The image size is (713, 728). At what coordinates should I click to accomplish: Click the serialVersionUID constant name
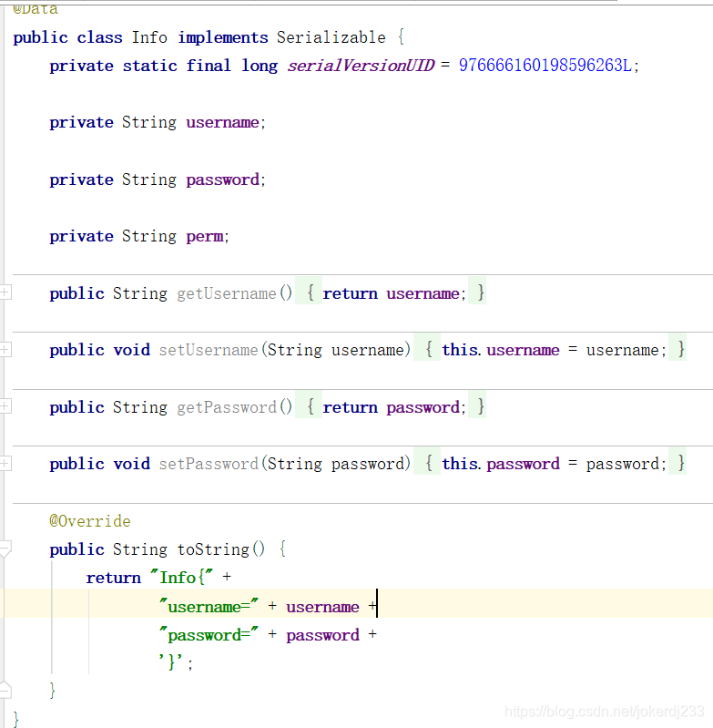click(x=361, y=66)
